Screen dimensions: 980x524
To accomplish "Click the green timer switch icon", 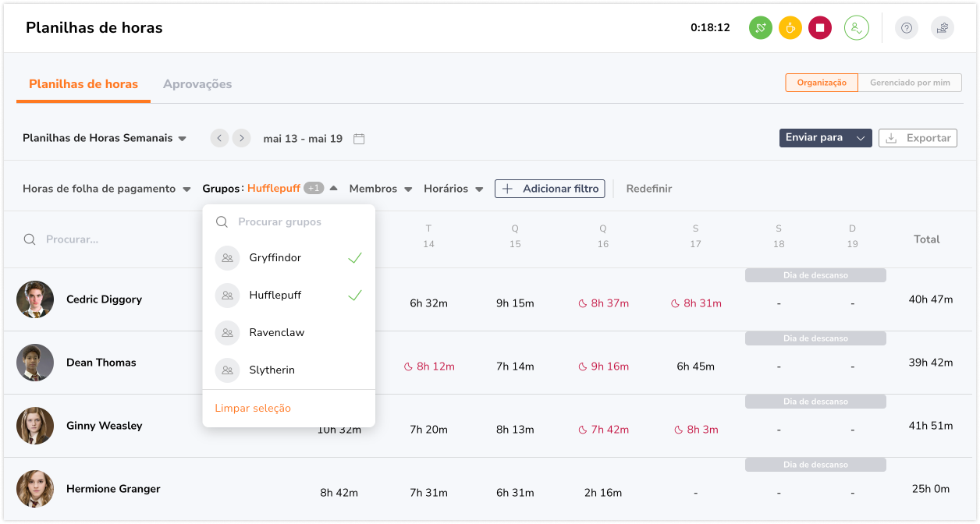I will (x=760, y=28).
